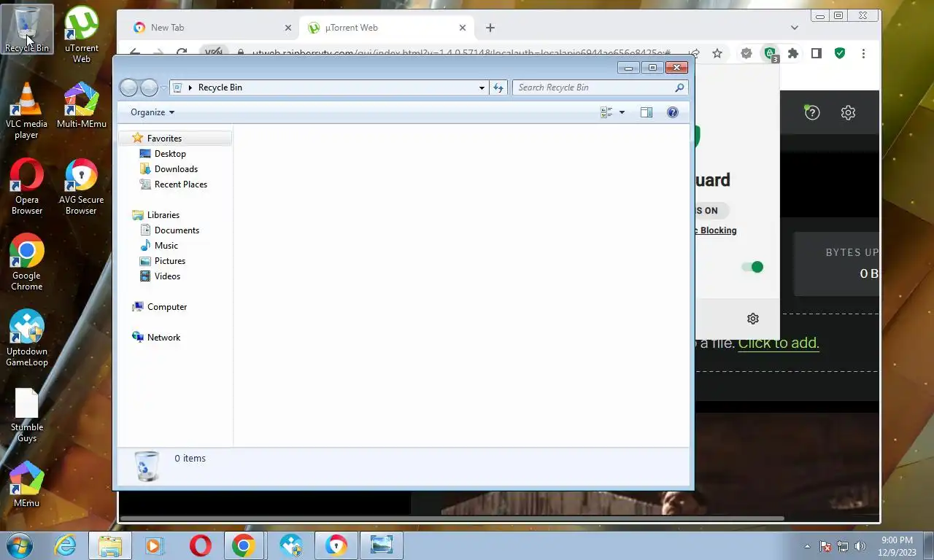934x560 pixels.
Task: Change your view icon in Explorer
Action: (x=606, y=112)
